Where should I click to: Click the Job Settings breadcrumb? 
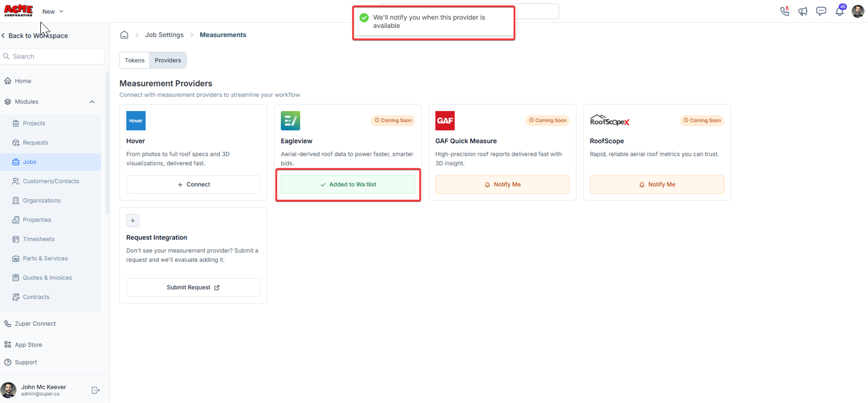coord(164,35)
